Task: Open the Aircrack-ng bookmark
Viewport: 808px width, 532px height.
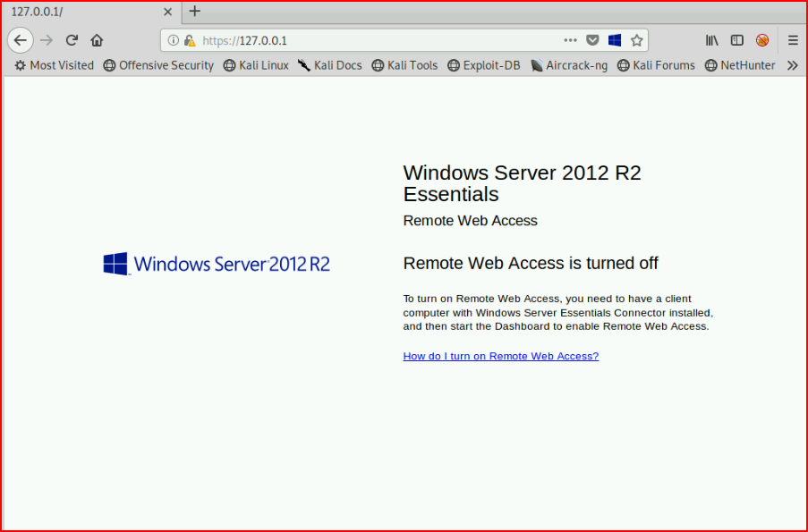Action: tap(569, 65)
